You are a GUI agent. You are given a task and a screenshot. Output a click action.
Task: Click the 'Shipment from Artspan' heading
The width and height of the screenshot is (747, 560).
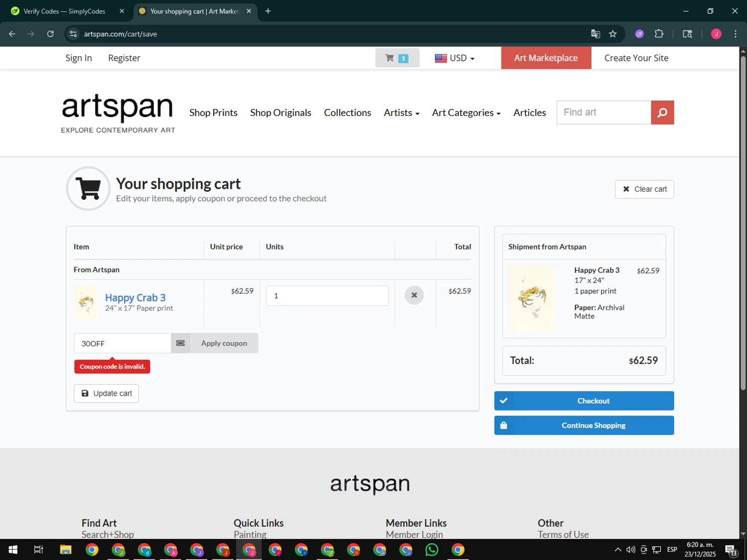click(547, 246)
